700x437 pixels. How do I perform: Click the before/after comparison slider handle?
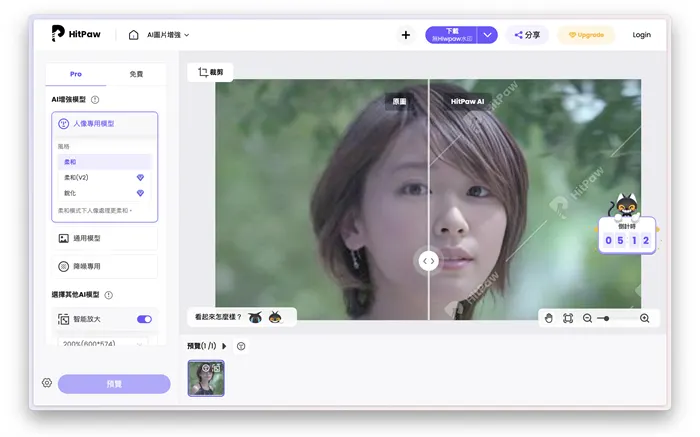pyautogui.click(x=429, y=261)
